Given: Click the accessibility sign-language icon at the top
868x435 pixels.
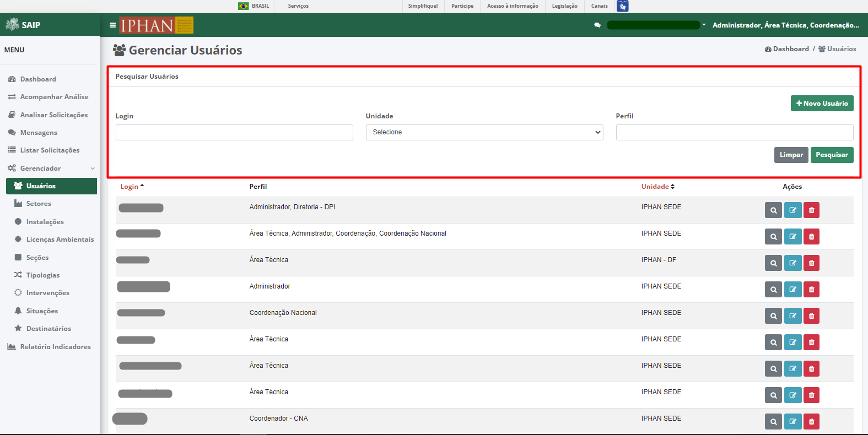Looking at the screenshot, I should (622, 6).
